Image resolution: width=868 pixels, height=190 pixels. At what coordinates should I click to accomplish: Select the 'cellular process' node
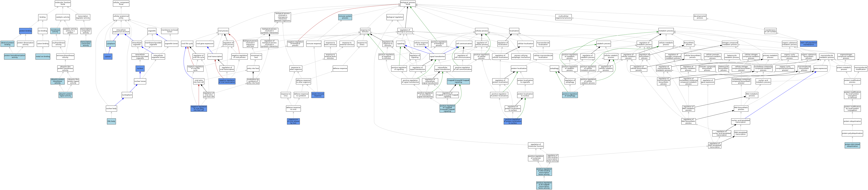click(481, 31)
